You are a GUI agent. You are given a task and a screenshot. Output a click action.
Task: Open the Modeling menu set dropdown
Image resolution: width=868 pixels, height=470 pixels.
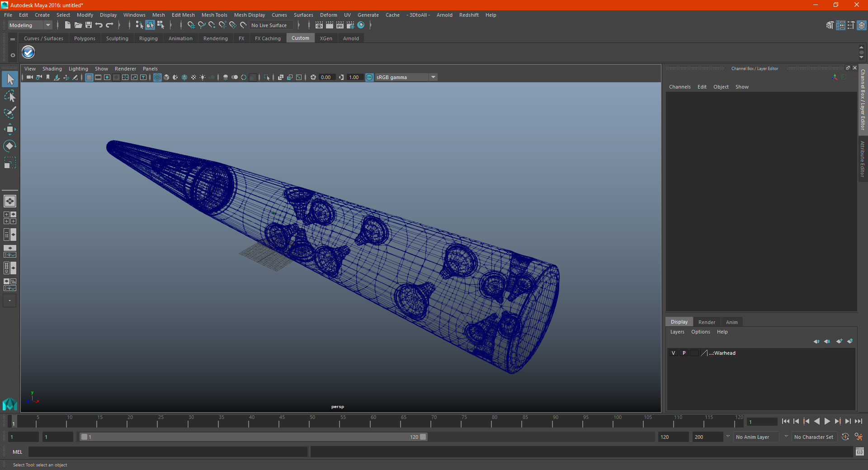pos(30,25)
